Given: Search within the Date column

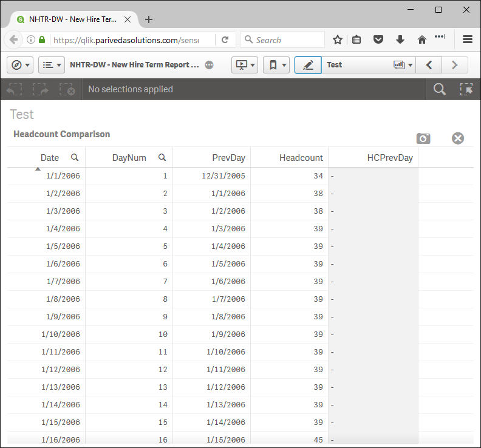Looking at the screenshot, I should [75, 157].
